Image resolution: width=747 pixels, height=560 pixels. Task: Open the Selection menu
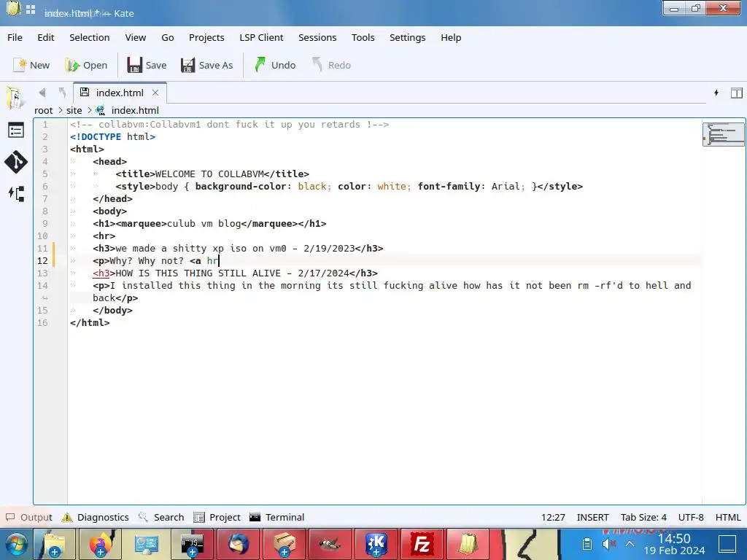coord(90,38)
